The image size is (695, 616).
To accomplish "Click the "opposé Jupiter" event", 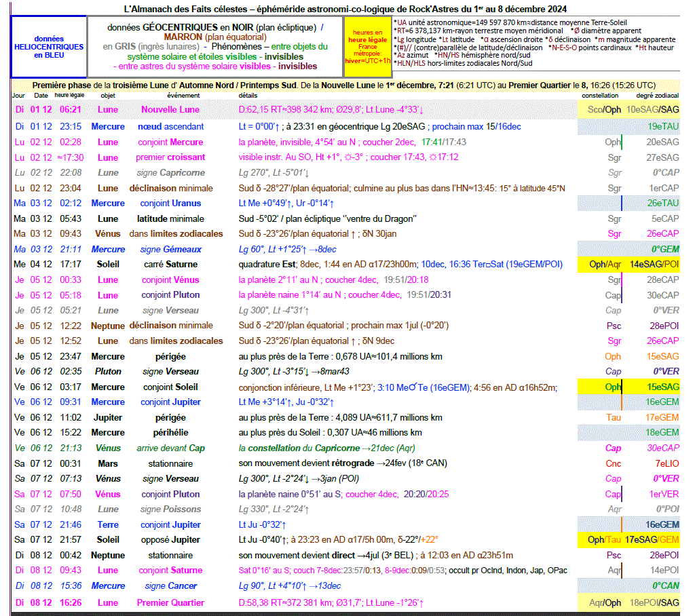I will [170, 540].
